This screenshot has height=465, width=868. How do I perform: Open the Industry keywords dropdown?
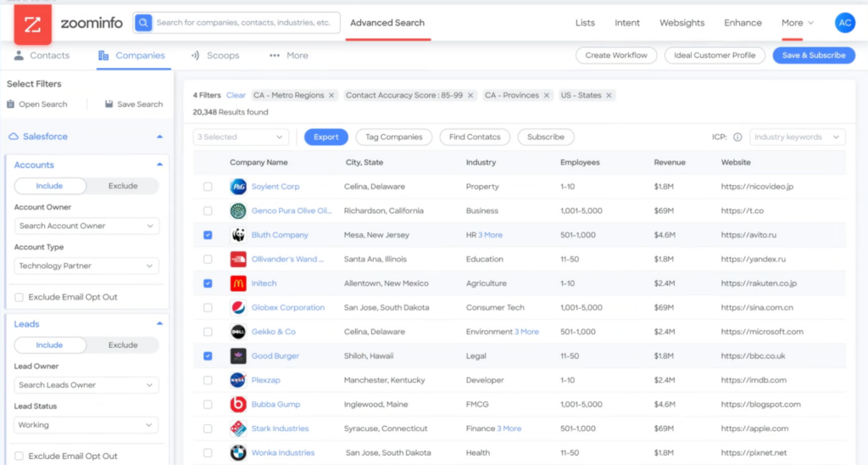[x=797, y=137]
